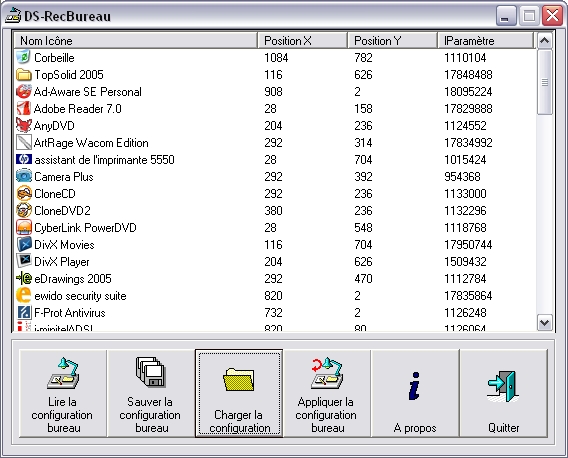Click Position X value 380
This screenshot has height=458, width=568.
click(273, 211)
